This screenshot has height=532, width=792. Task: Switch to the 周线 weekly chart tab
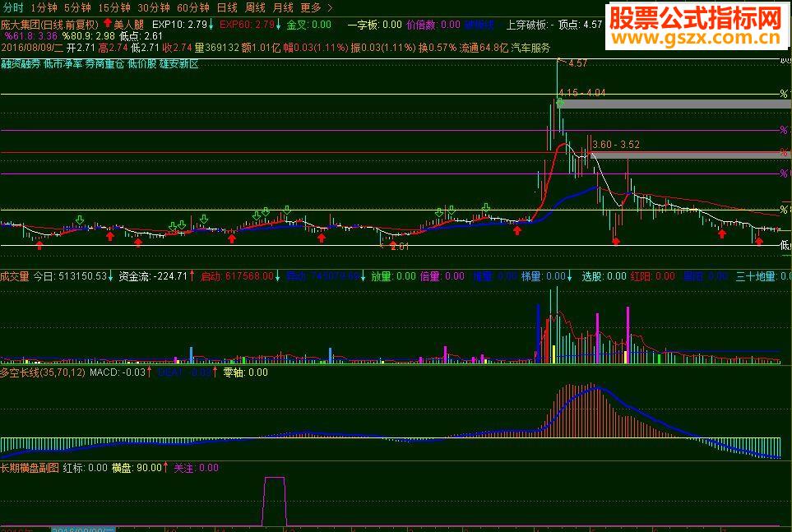[255, 7]
